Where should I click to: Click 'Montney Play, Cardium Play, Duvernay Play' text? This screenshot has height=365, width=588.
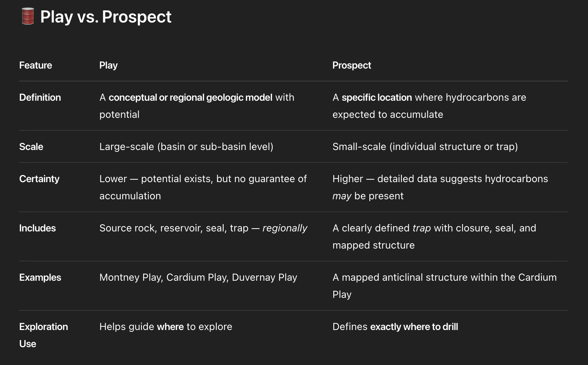click(198, 277)
